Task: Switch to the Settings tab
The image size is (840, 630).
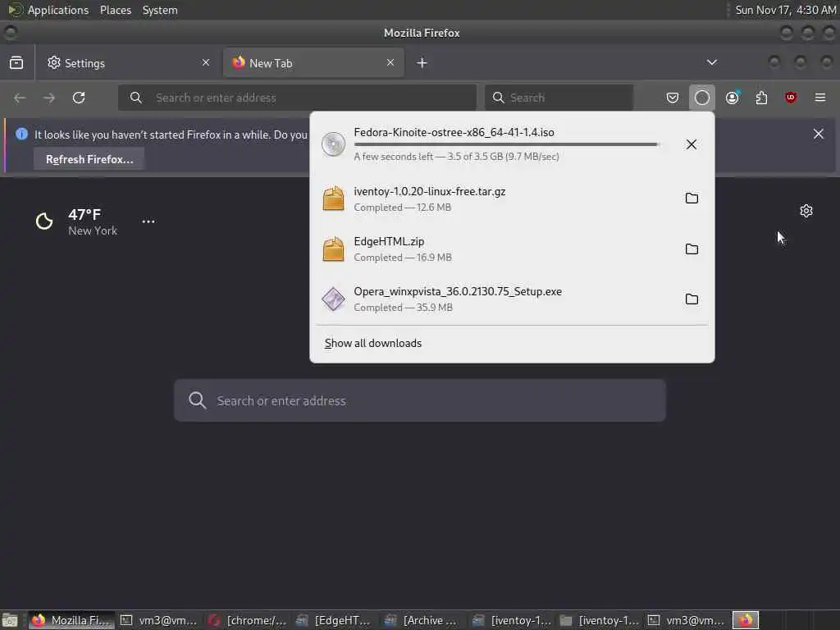Action: tap(129, 62)
